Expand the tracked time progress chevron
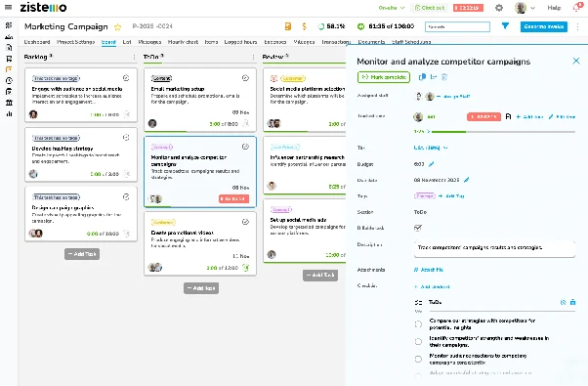 (429, 131)
